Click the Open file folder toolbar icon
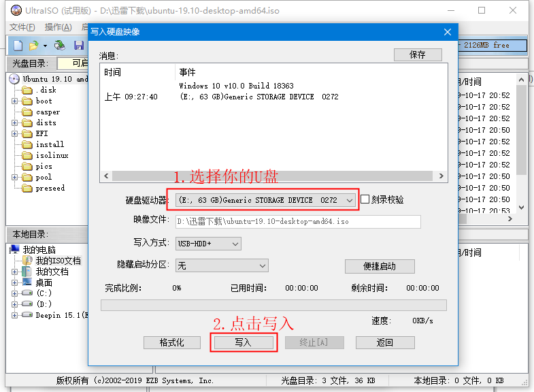534x392 pixels. [x=34, y=46]
